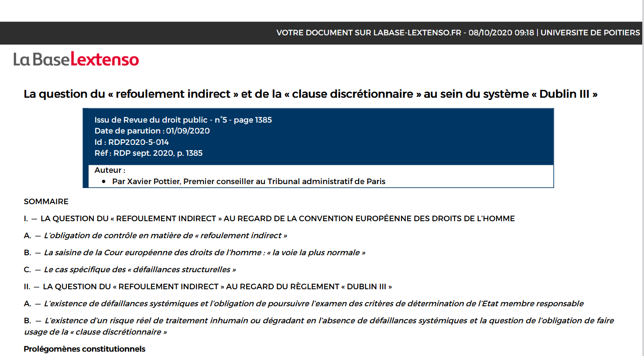Click item B 'L'existence d'un risque réel de traitement inhumain'
Viewport: 644px width, 356px height.
click(319, 326)
